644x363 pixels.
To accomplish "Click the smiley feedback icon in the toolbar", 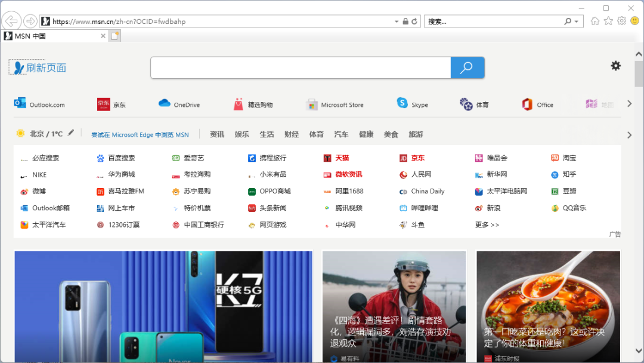I will [633, 20].
